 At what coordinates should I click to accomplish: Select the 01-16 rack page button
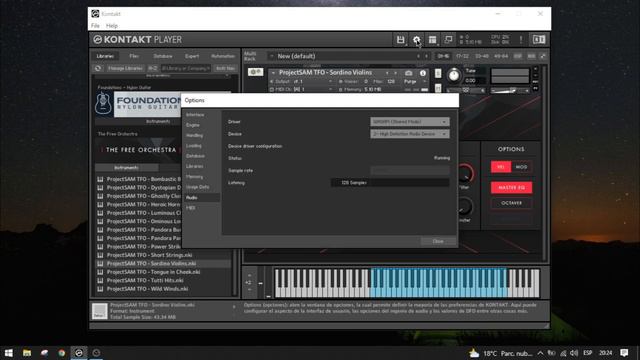coord(443,56)
